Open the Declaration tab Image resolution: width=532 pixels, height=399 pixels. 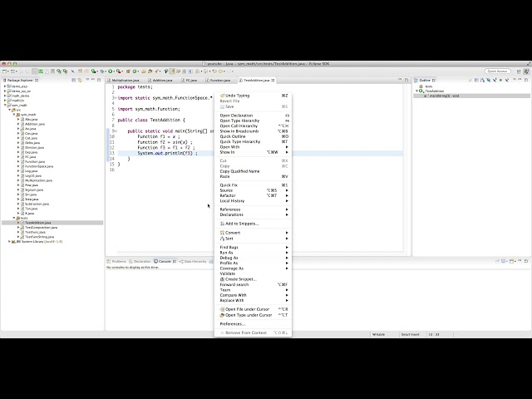point(140,262)
